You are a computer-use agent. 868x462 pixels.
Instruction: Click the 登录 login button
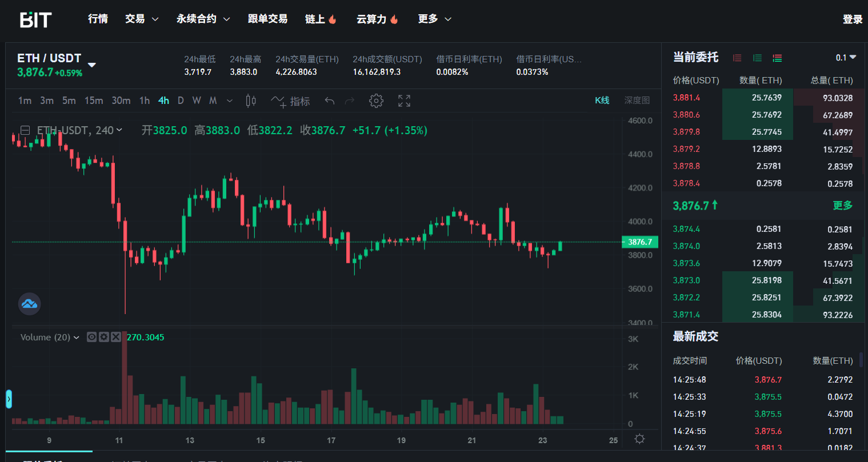[x=852, y=19]
